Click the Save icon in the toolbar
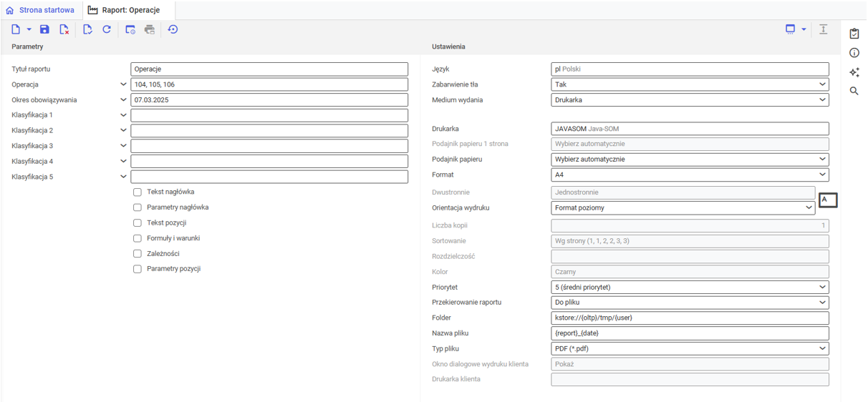Image resolution: width=868 pixels, height=402 pixels. click(44, 29)
